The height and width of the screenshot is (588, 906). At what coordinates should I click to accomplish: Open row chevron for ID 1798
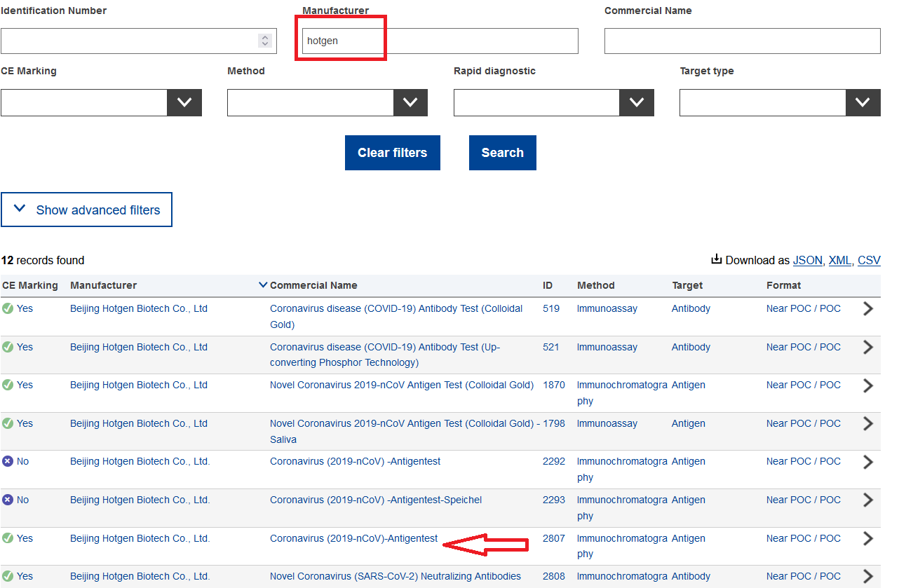coord(868,423)
